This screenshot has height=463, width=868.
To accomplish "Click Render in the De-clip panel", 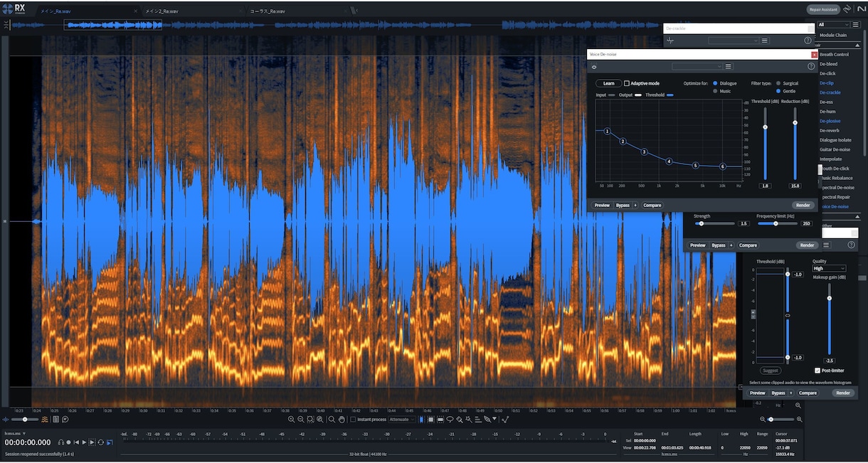I will [843, 393].
